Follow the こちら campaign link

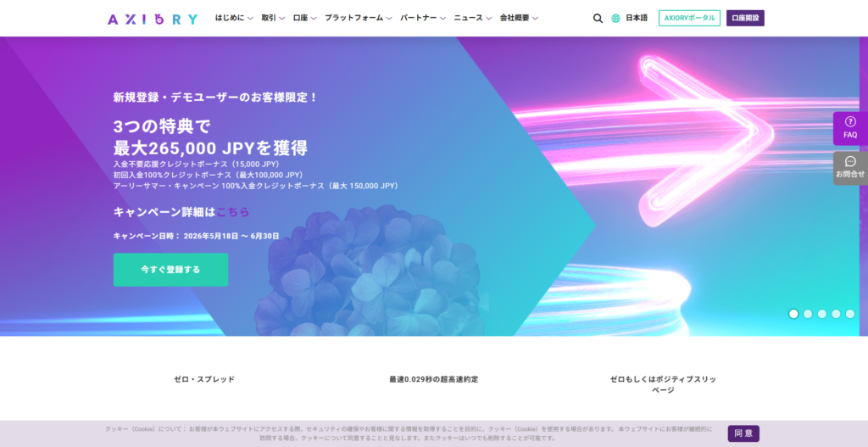[233, 212]
